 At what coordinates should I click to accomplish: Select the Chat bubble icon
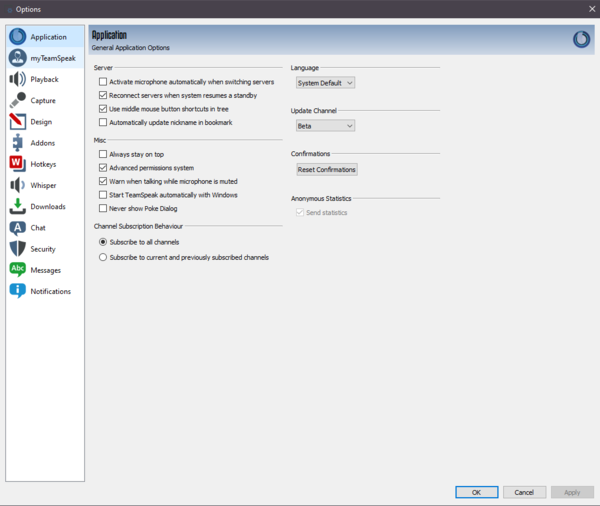pyautogui.click(x=18, y=228)
